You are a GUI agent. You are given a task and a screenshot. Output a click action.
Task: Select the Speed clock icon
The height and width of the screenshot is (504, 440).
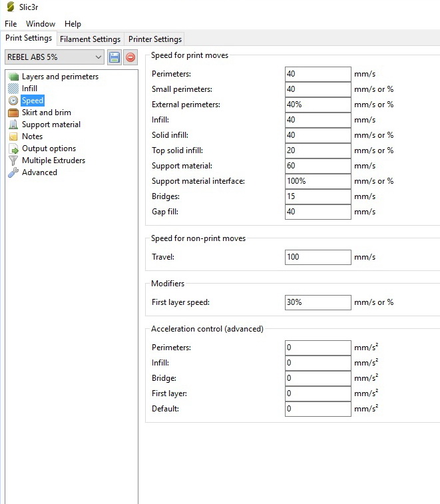coord(13,101)
